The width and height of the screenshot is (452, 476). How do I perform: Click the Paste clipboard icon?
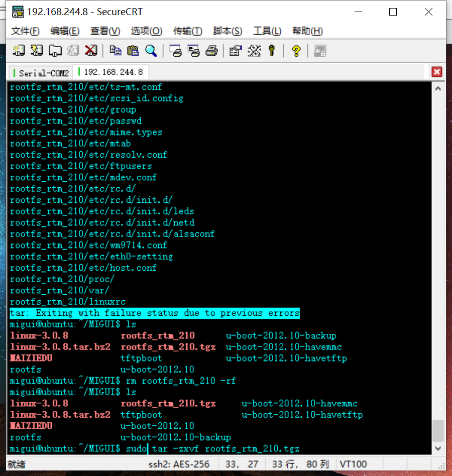[133, 51]
